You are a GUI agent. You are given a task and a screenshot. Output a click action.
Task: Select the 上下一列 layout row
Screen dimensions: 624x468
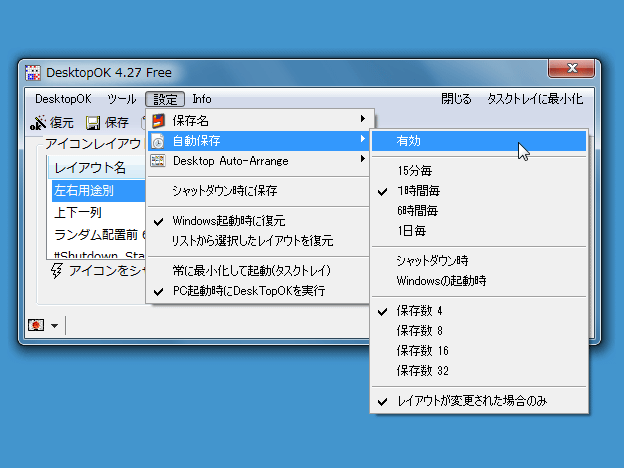pos(98,213)
